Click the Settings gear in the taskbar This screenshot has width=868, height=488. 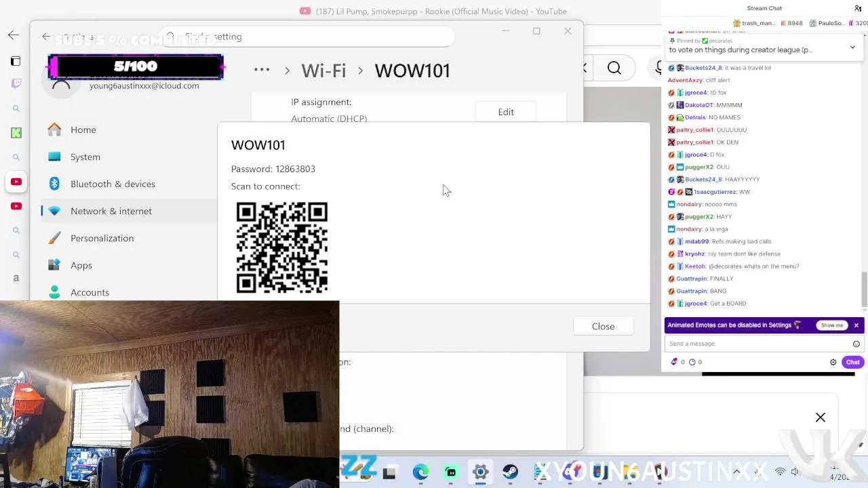click(x=480, y=472)
